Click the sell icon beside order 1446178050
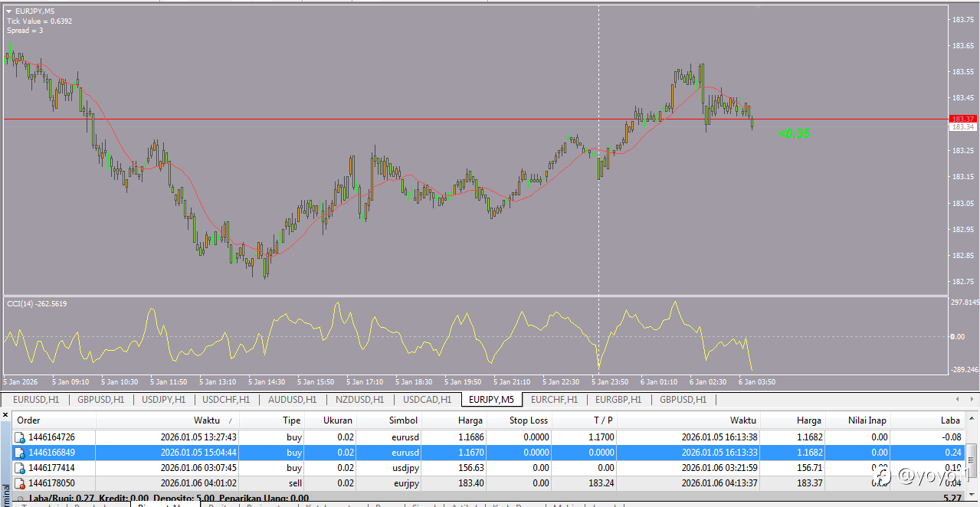This screenshot has width=980, height=507. 20,483
